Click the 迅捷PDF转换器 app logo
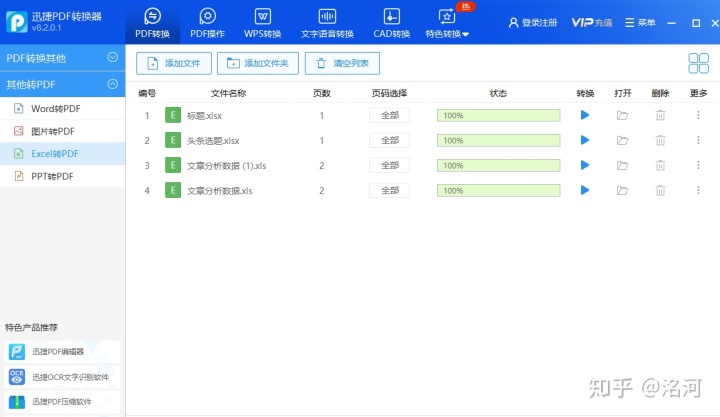This screenshot has height=417, width=720. (x=17, y=22)
